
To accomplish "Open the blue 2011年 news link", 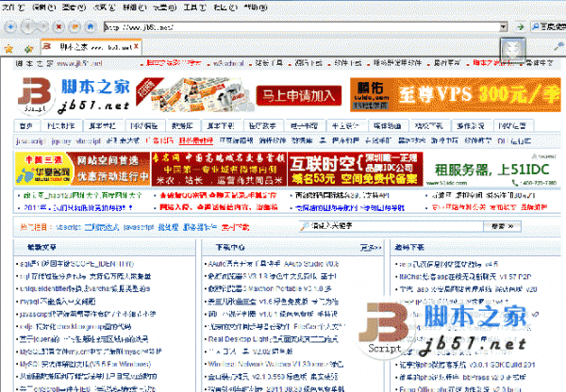I will (78, 207).
